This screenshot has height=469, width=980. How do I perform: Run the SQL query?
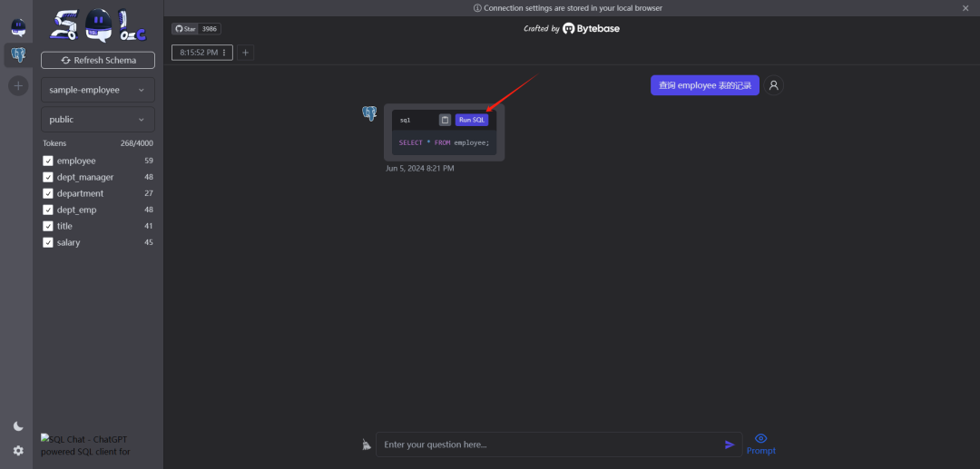tap(472, 120)
